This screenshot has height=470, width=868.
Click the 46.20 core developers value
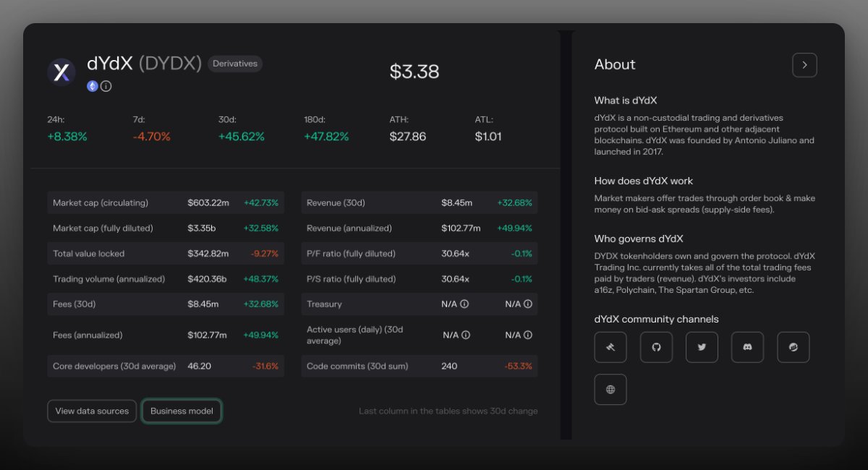point(199,367)
